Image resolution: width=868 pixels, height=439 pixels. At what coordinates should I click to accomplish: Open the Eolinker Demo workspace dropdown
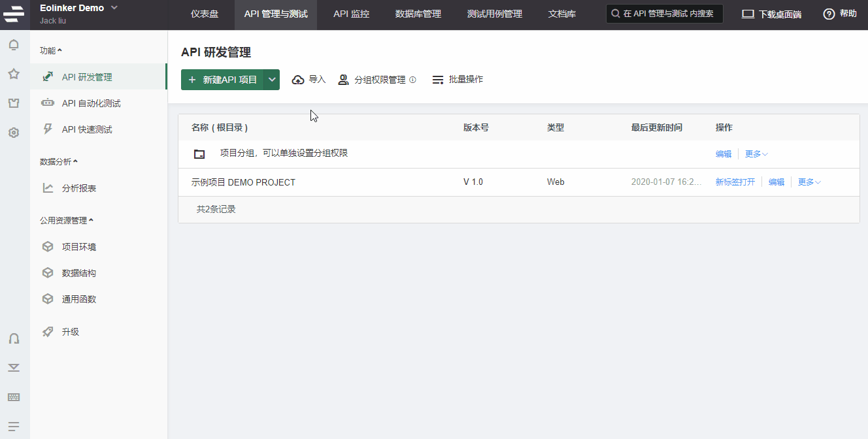click(114, 8)
